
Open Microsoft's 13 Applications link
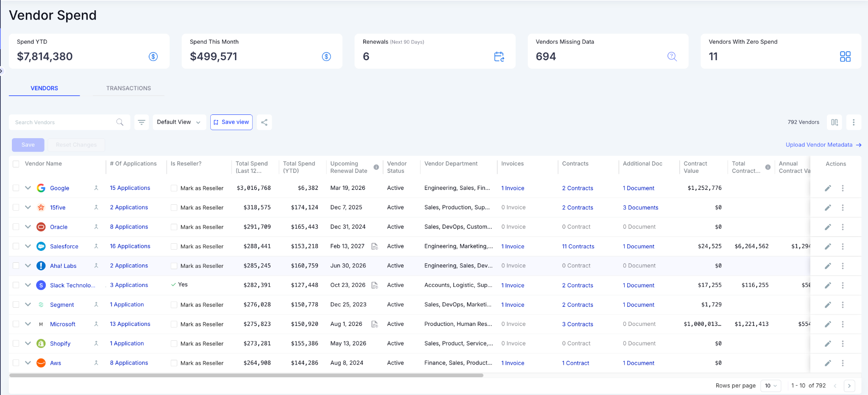(130, 324)
